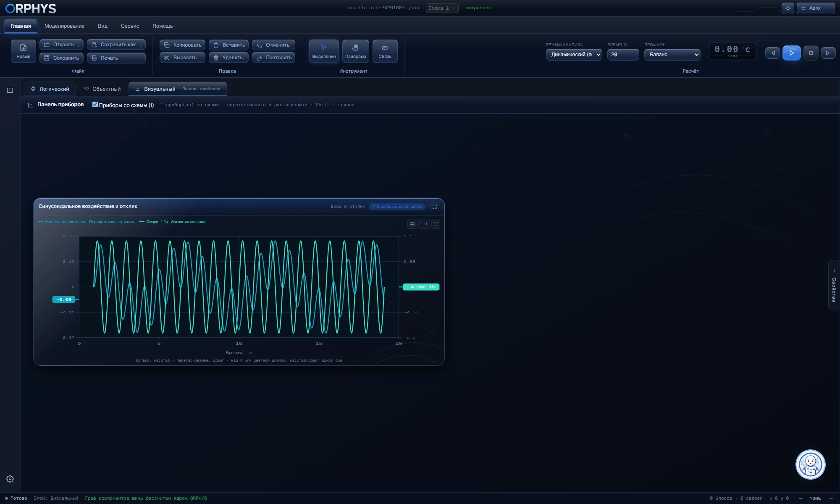The height and width of the screenshot is (504, 840).
Task: Click the Колебательное звено link chip
Action: (x=397, y=207)
